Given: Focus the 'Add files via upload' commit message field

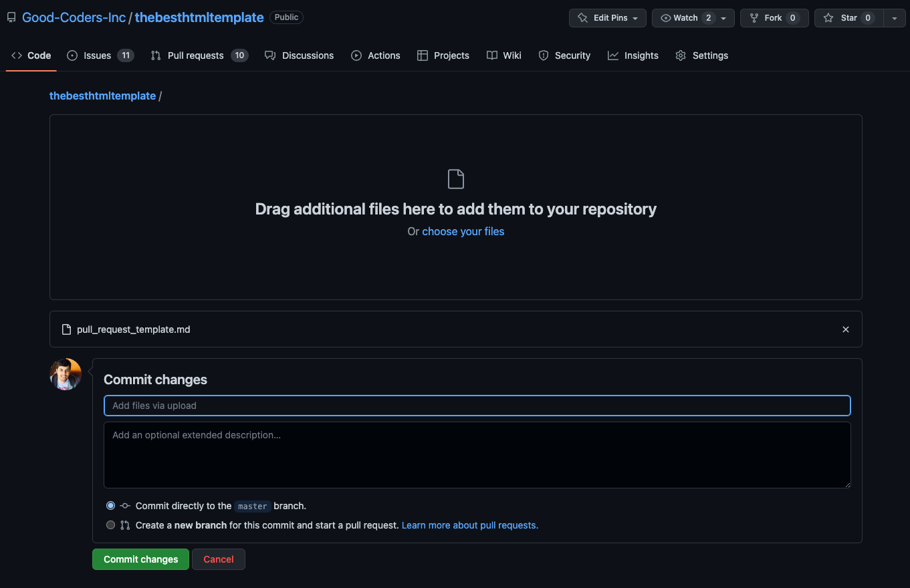Looking at the screenshot, I should point(477,406).
